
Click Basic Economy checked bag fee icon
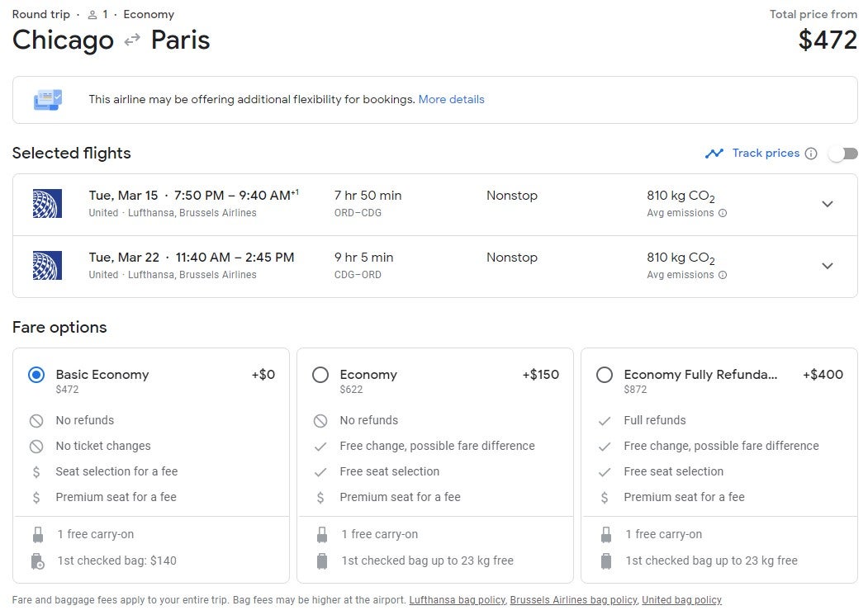(37, 561)
